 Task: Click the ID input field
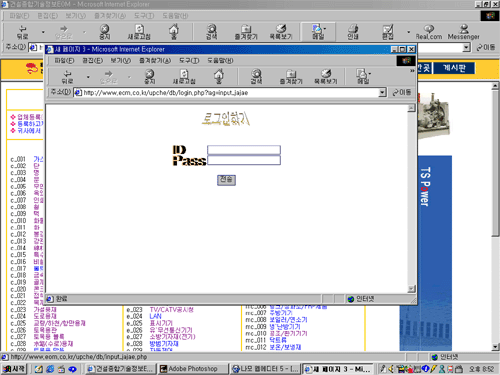click(x=244, y=150)
